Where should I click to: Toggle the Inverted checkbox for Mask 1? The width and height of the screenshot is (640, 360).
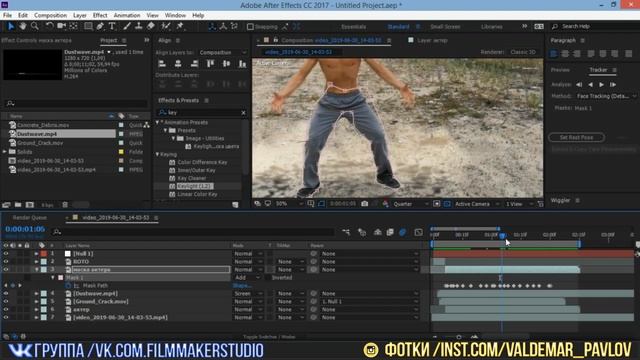click(x=267, y=278)
